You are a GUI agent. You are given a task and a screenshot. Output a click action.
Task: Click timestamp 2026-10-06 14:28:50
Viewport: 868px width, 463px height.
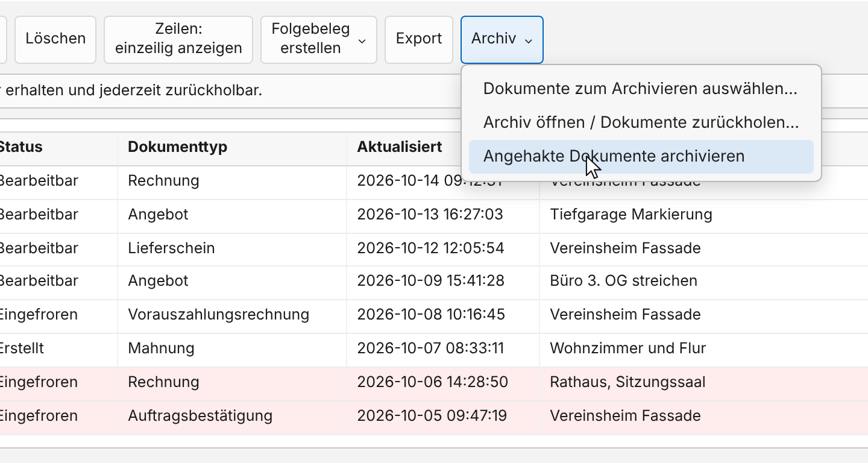coord(443,383)
